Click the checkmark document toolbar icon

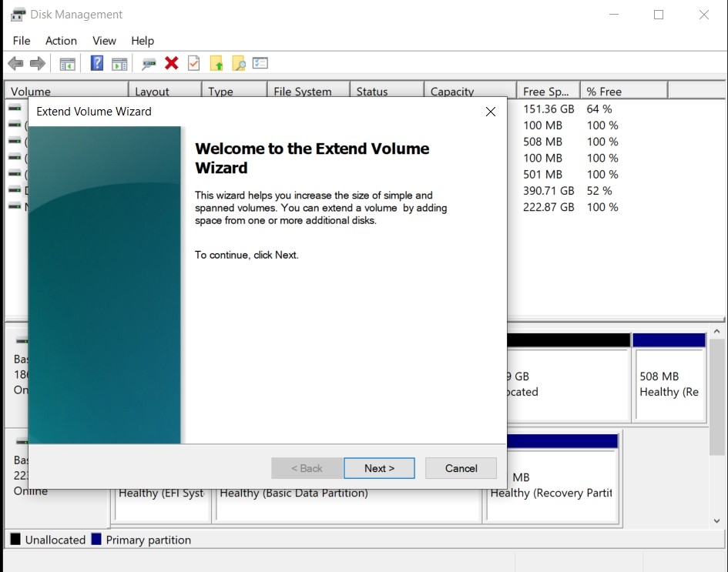coord(193,62)
